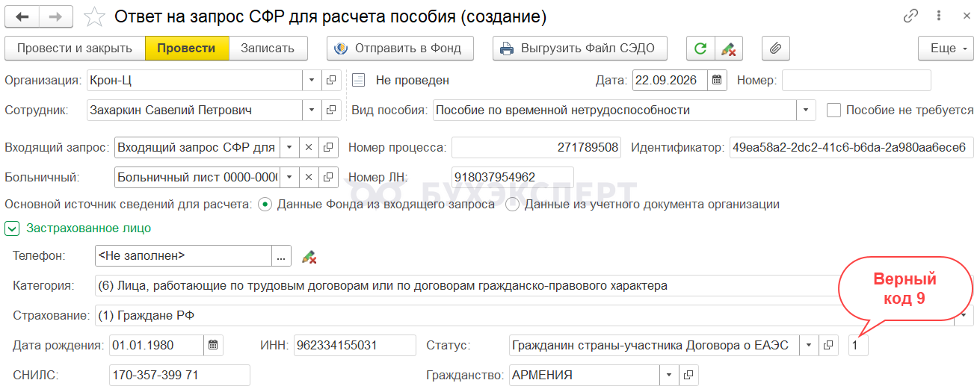
Task: Enable Пособие не требуется checkbox
Action: (834, 111)
